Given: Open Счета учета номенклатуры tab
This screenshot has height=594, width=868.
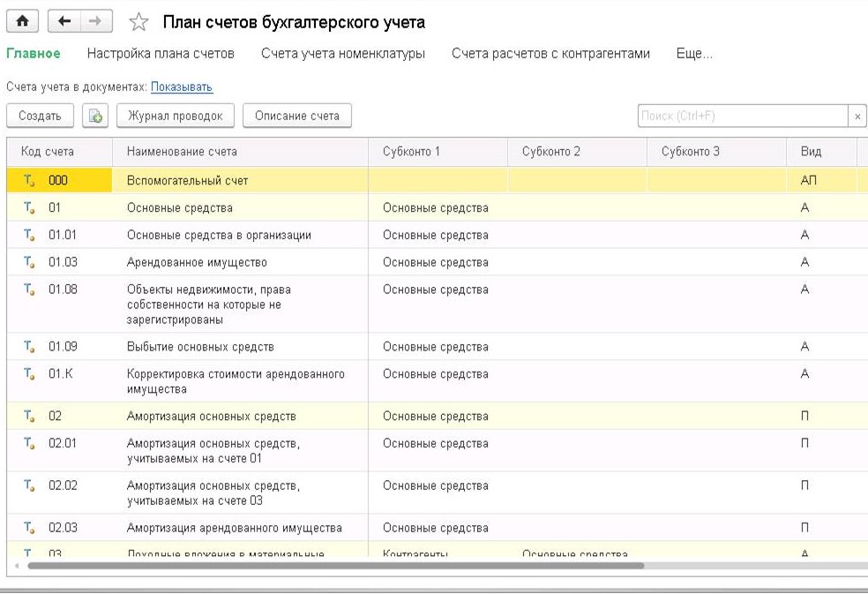Looking at the screenshot, I should pyautogui.click(x=343, y=54).
